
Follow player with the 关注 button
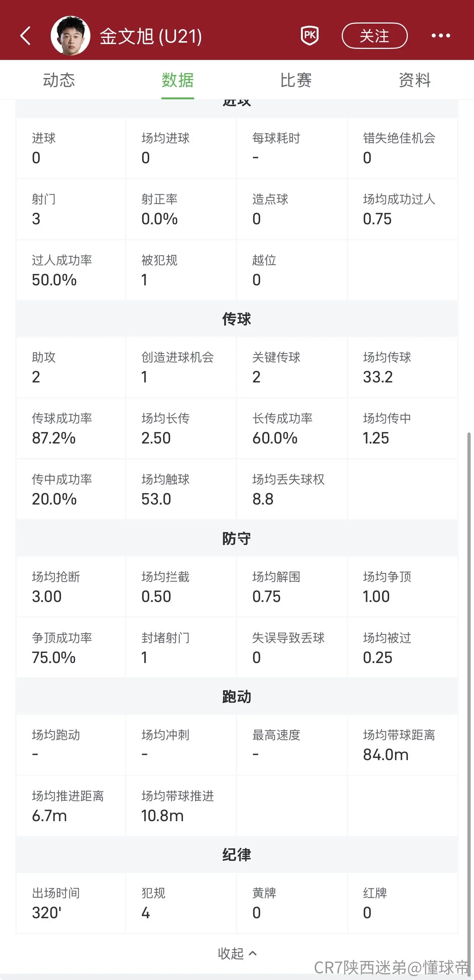(374, 36)
